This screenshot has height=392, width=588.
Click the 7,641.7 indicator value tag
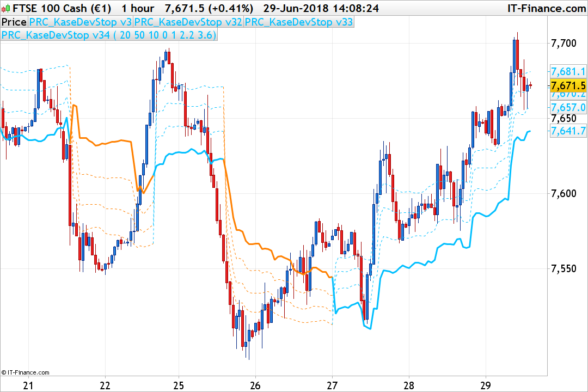coord(568,131)
